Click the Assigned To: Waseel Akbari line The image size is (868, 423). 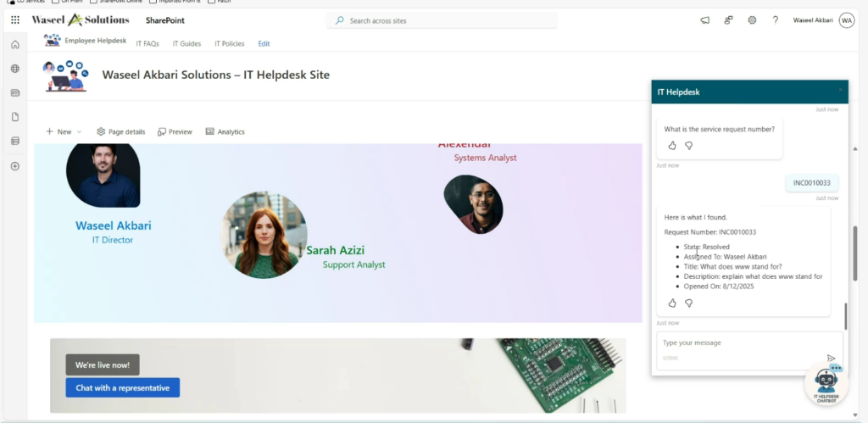726,257
